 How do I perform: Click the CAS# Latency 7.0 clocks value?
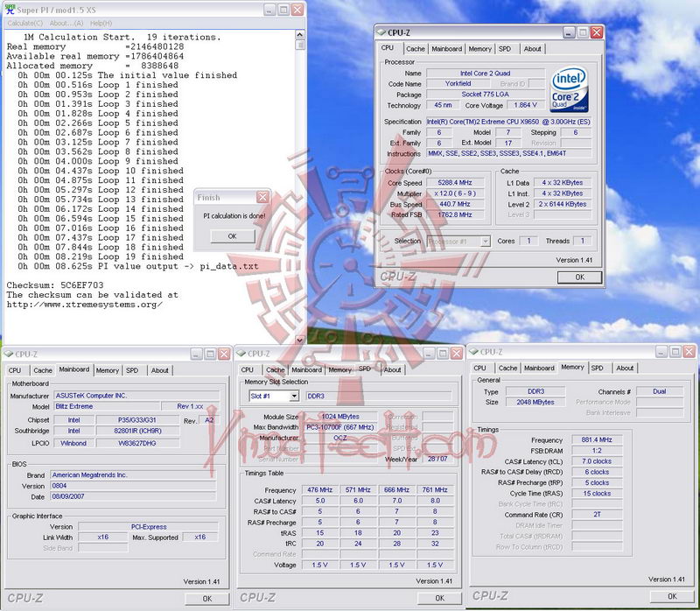pos(597,461)
